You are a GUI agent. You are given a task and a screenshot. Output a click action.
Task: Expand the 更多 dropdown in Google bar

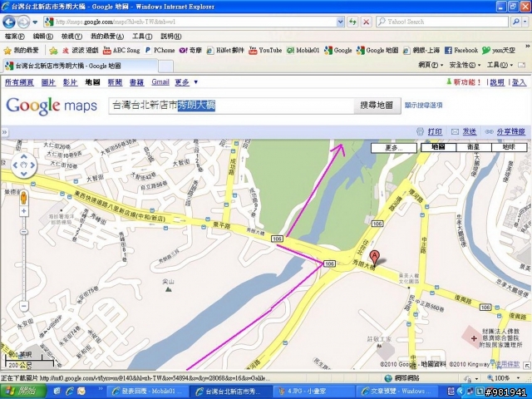click(x=186, y=82)
